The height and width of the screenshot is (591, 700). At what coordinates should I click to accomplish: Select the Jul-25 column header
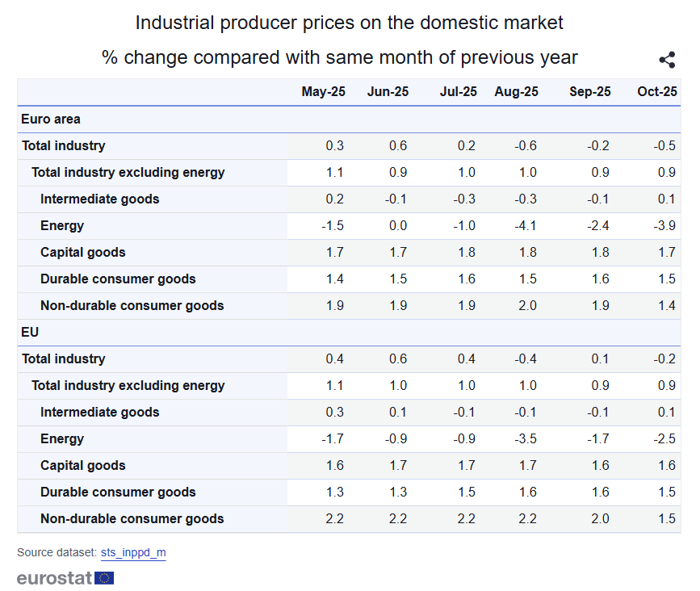[458, 92]
